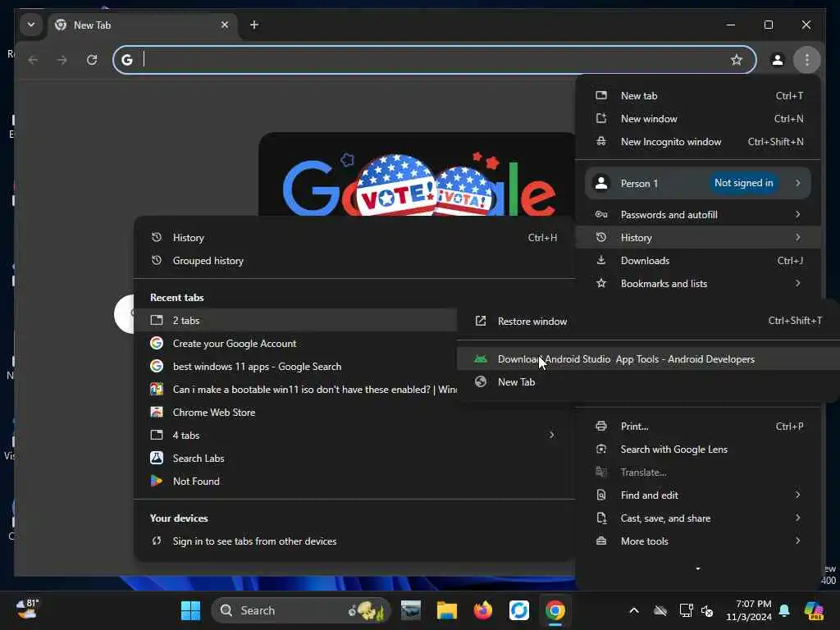Screen dimensions: 840x630
Task: Choose Search with Google Lens
Action: pos(699,450)
